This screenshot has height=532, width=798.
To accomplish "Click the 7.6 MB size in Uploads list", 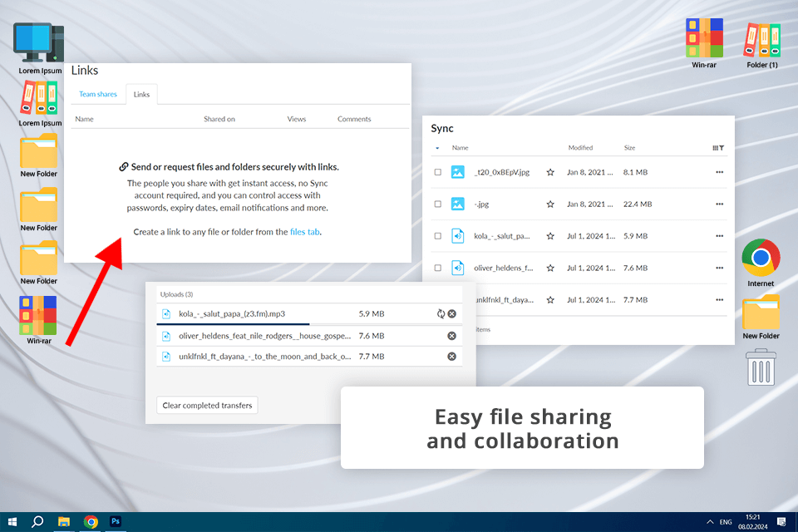I will (372, 336).
